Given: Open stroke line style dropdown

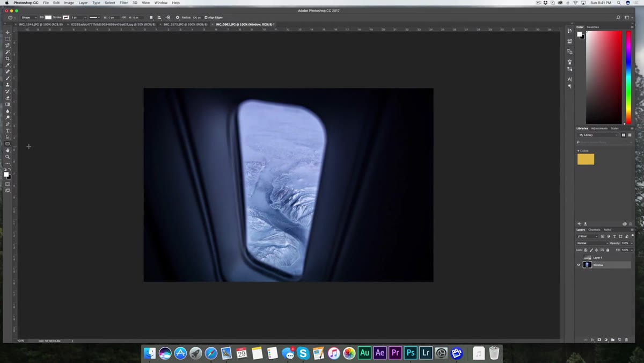Looking at the screenshot, I should (x=94, y=17).
